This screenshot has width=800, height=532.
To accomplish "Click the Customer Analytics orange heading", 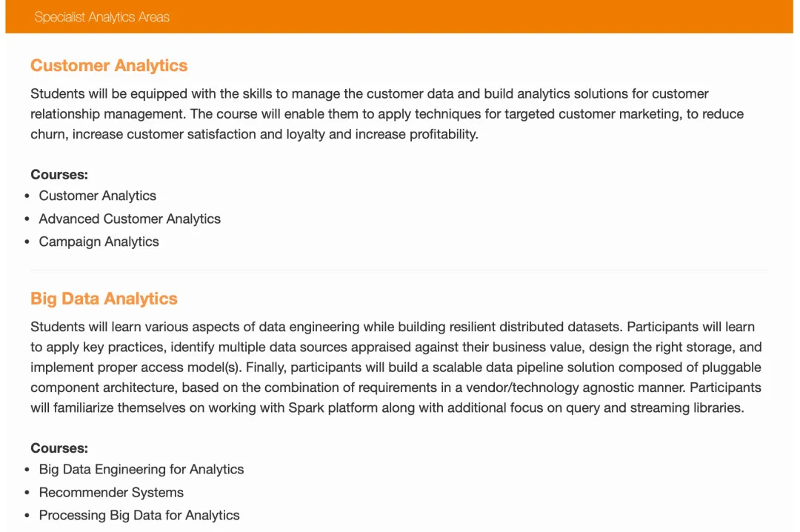I will (x=109, y=65).
